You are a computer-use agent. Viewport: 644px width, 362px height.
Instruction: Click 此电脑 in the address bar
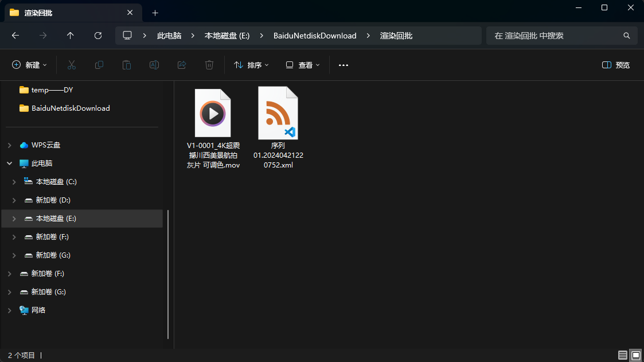tap(169, 36)
